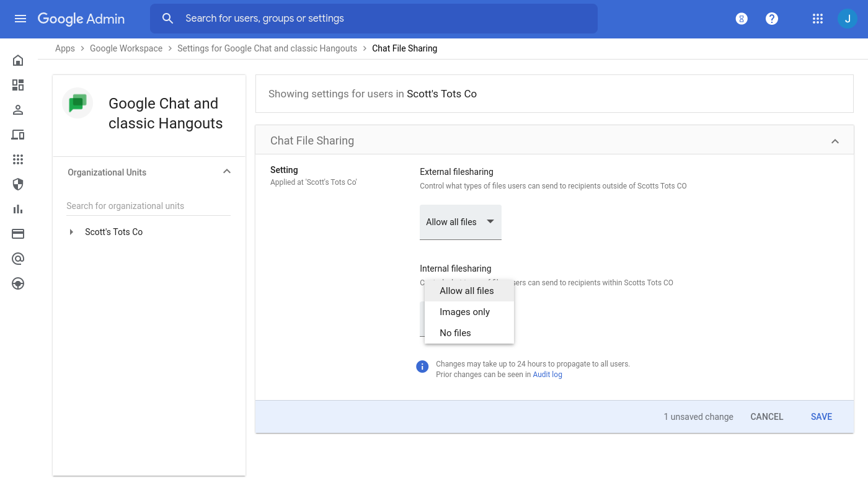Open the hamburger navigation menu

click(x=20, y=19)
